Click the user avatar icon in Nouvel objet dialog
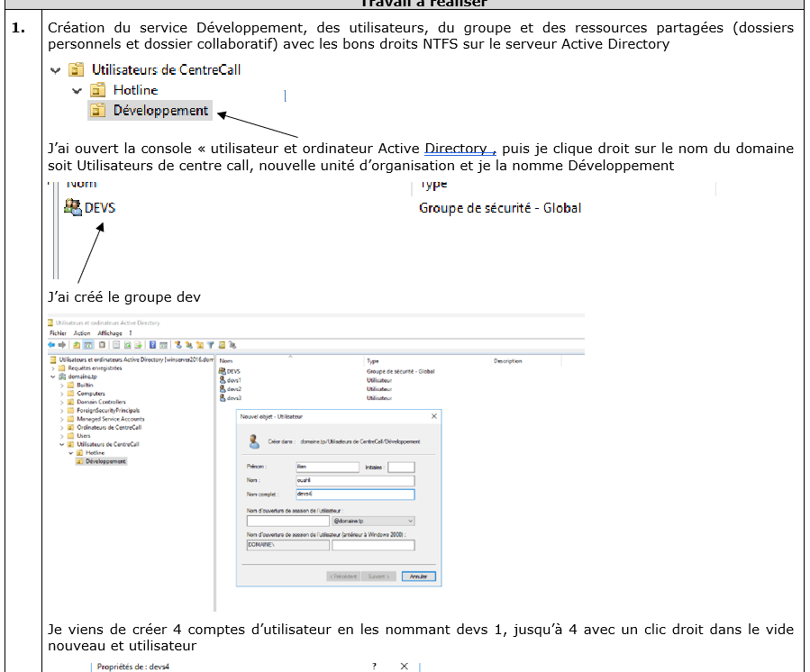Image resolution: width=810 pixels, height=672 pixels. pyautogui.click(x=252, y=442)
